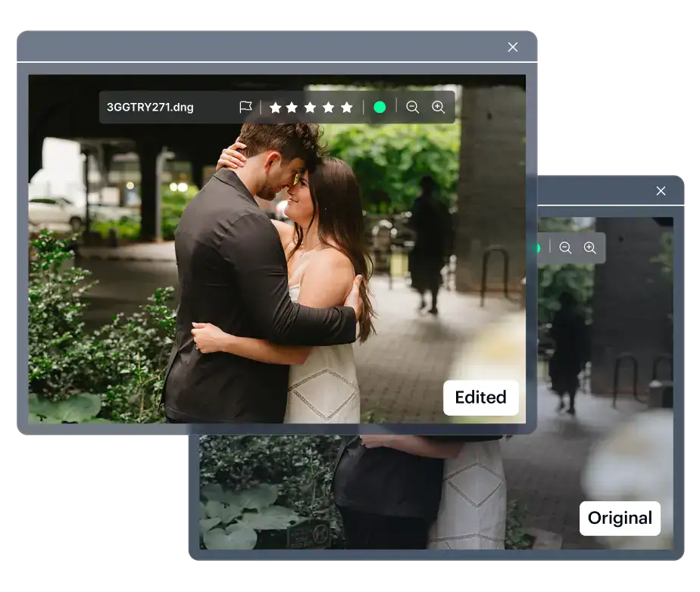Toggle the green color label in the Edited window
Screen dimensions: 700x592
click(380, 107)
